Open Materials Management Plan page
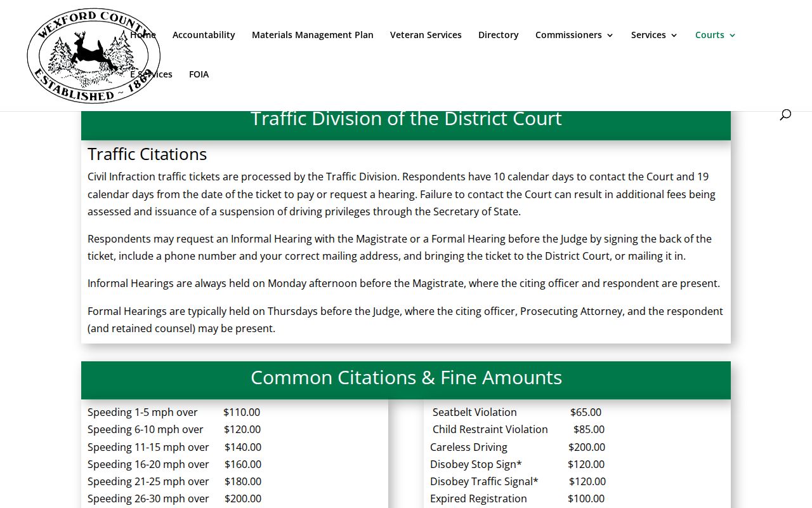The width and height of the screenshot is (812, 508). click(313, 35)
